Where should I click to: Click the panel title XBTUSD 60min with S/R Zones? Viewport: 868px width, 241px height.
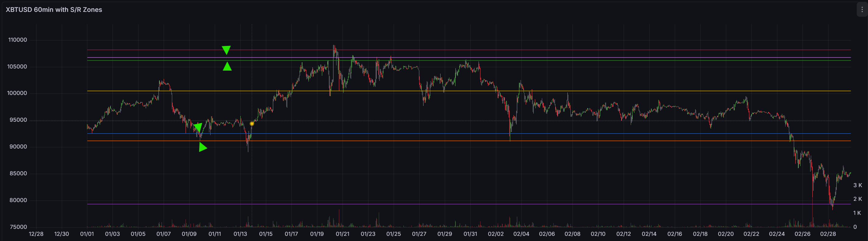coord(54,10)
